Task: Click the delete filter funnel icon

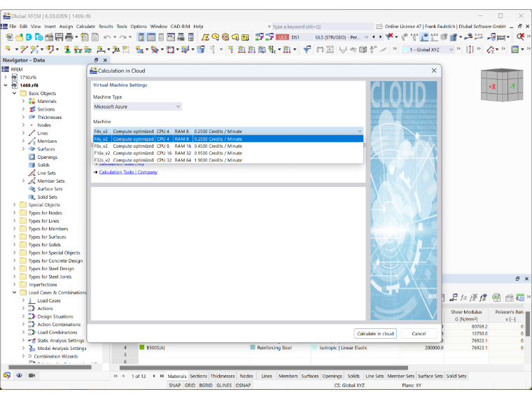Action: pyautogui.click(x=389, y=36)
